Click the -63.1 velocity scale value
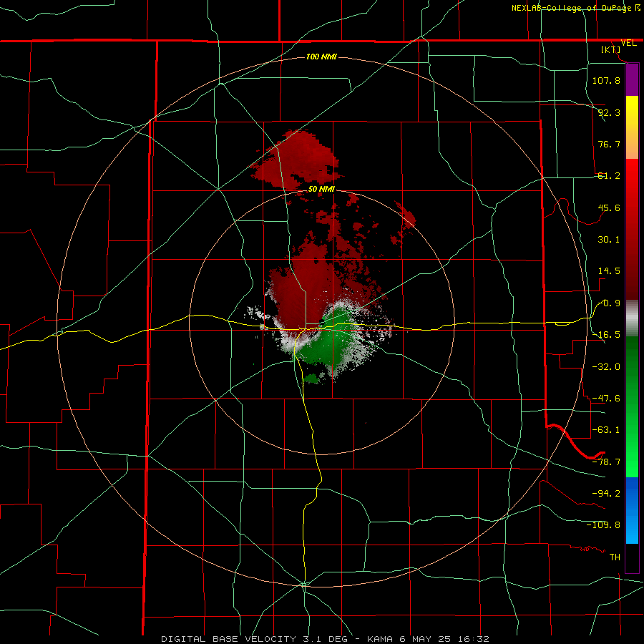The image size is (644, 644). pos(606,430)
